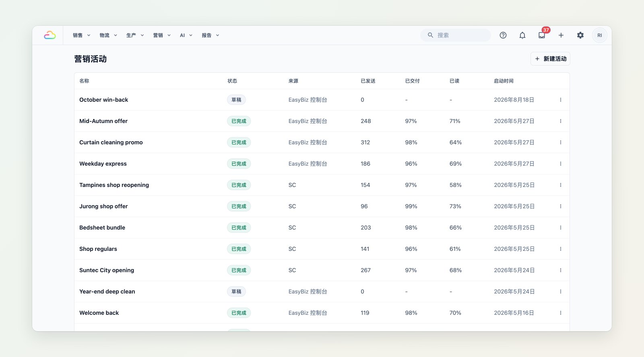
Task: Open the Mid-Autumn offer campaign
Action: (x=103, y=121)
